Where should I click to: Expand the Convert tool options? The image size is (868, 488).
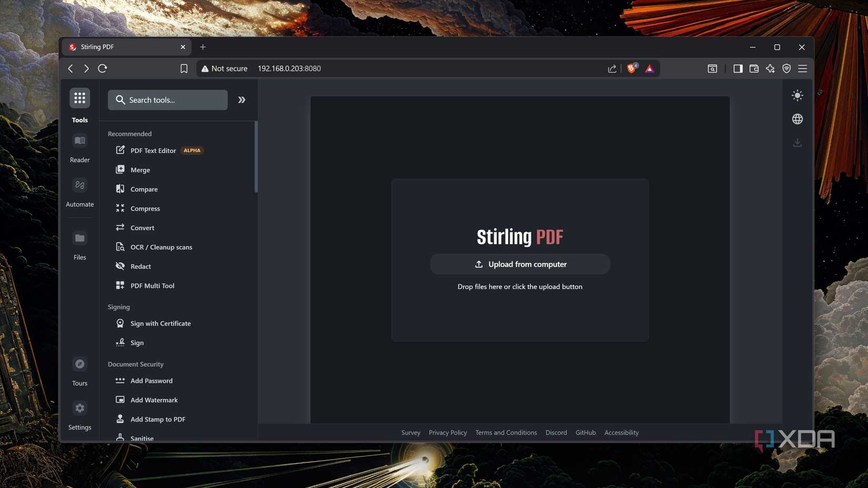point(142,227)
